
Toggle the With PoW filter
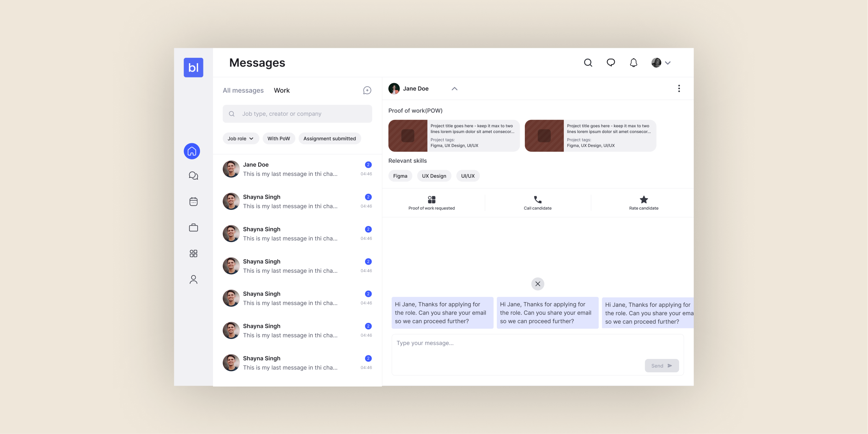(x=279, y=138)
